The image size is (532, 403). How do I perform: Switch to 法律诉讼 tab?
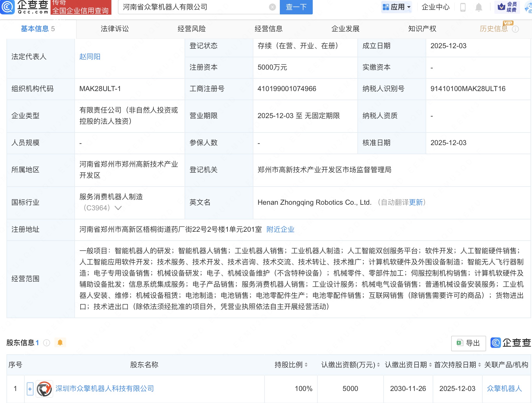[x=115, y=29]
